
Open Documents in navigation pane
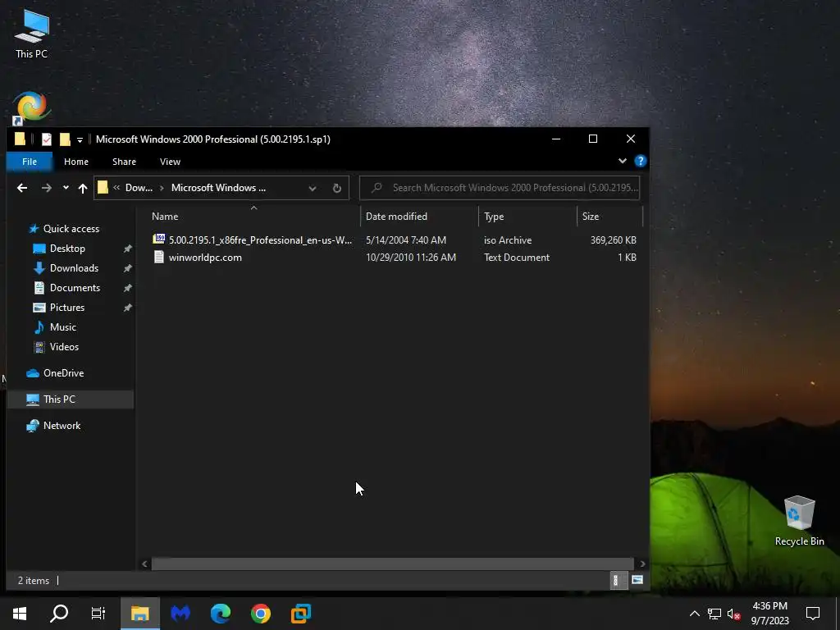[75, 288]
